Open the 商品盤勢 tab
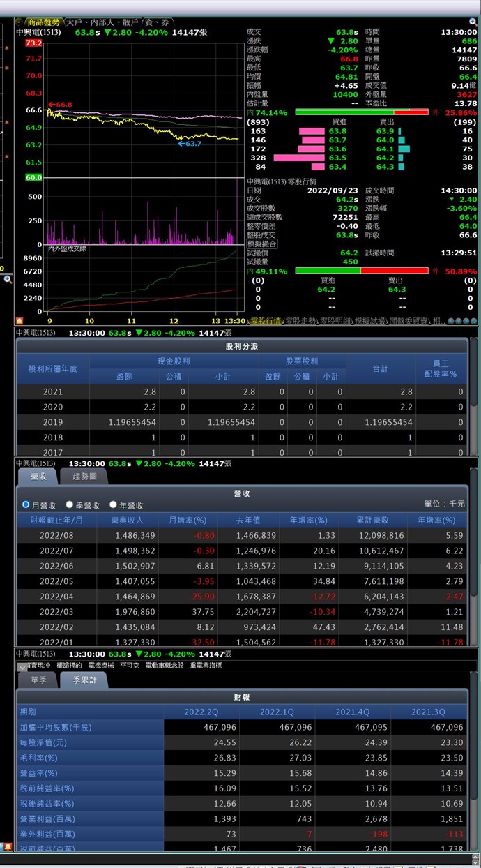 [43, 22]
